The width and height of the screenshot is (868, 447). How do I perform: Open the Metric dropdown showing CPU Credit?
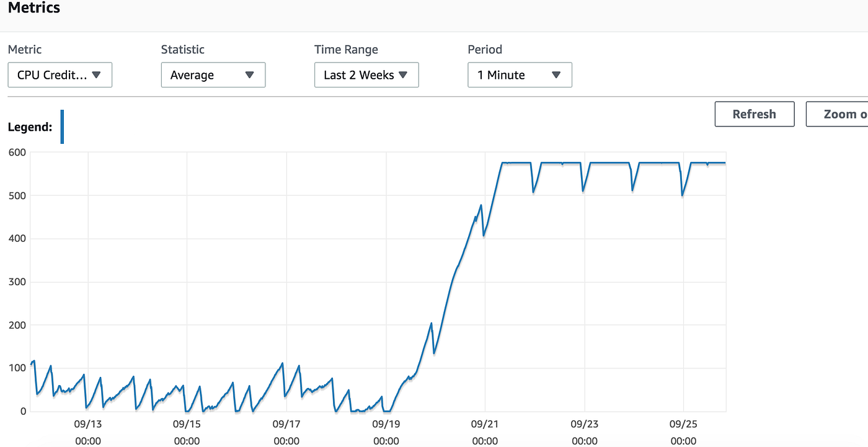point(60,74)
